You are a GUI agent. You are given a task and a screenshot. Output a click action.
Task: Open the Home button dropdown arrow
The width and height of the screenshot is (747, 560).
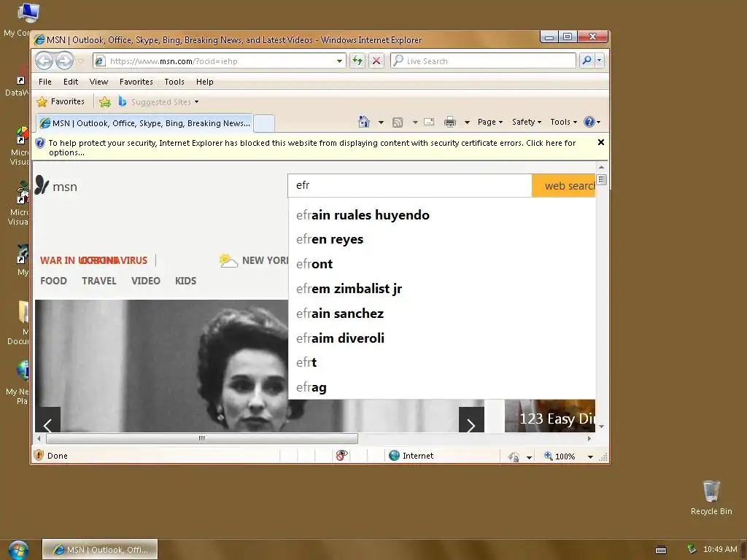coord(381,122)
